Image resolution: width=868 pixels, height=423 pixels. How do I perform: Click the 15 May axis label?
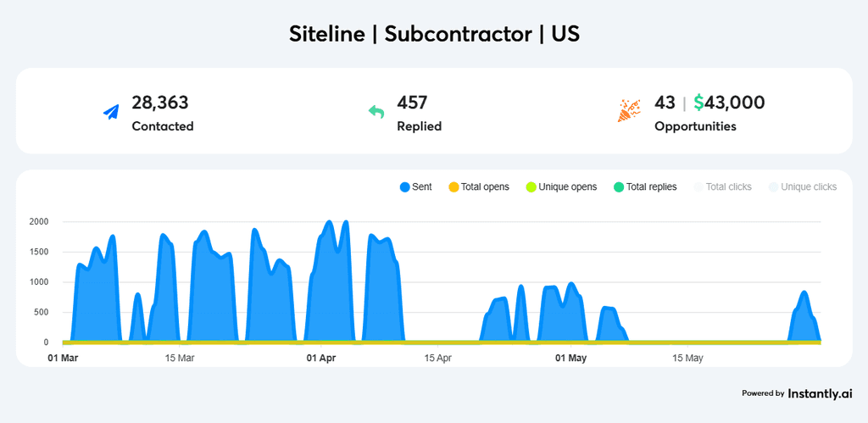pos(687,359)
